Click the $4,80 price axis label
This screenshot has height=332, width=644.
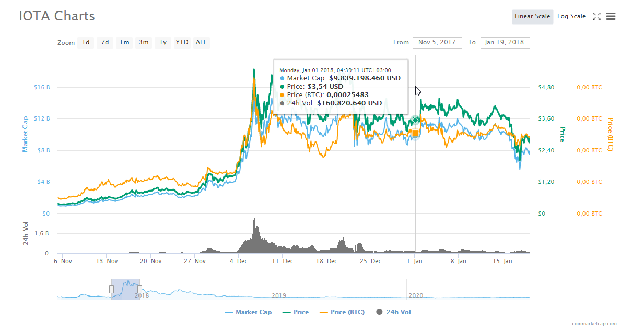pyautogui.click(x=546, y=87)
